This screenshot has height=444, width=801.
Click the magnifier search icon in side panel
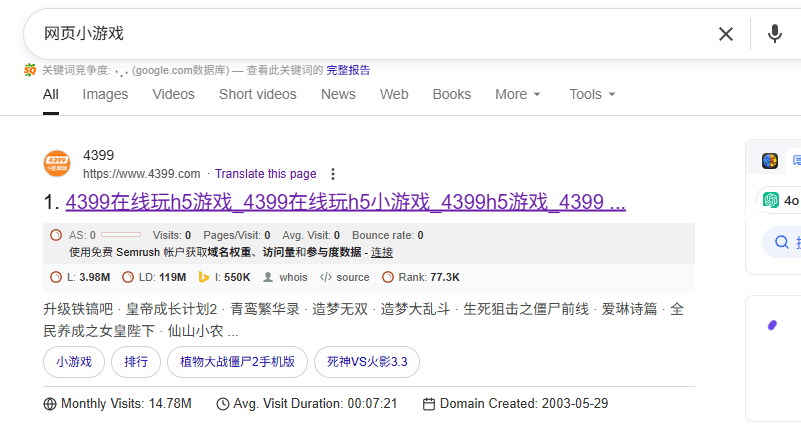tap(782, 242)
